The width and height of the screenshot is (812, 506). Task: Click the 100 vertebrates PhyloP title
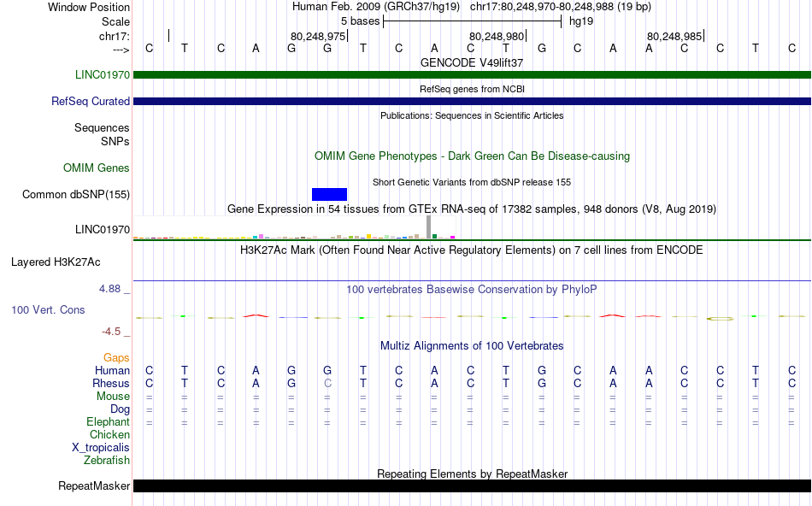tap(472, 290)
